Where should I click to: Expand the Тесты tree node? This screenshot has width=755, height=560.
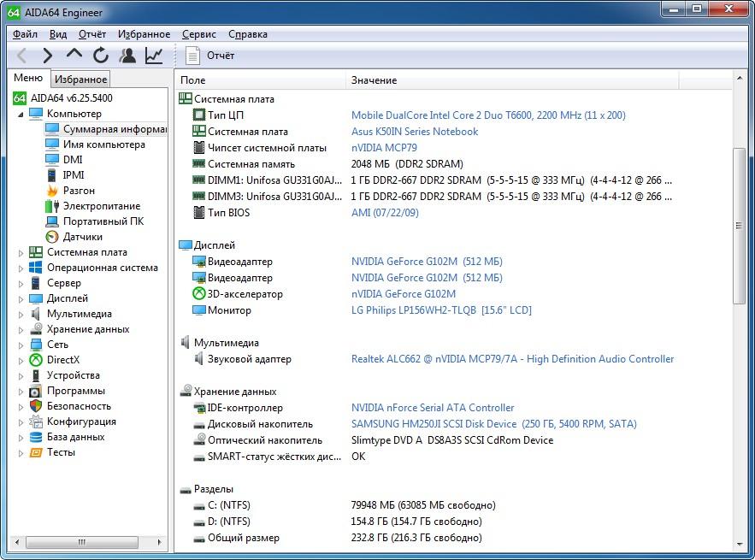click(21, 453)
